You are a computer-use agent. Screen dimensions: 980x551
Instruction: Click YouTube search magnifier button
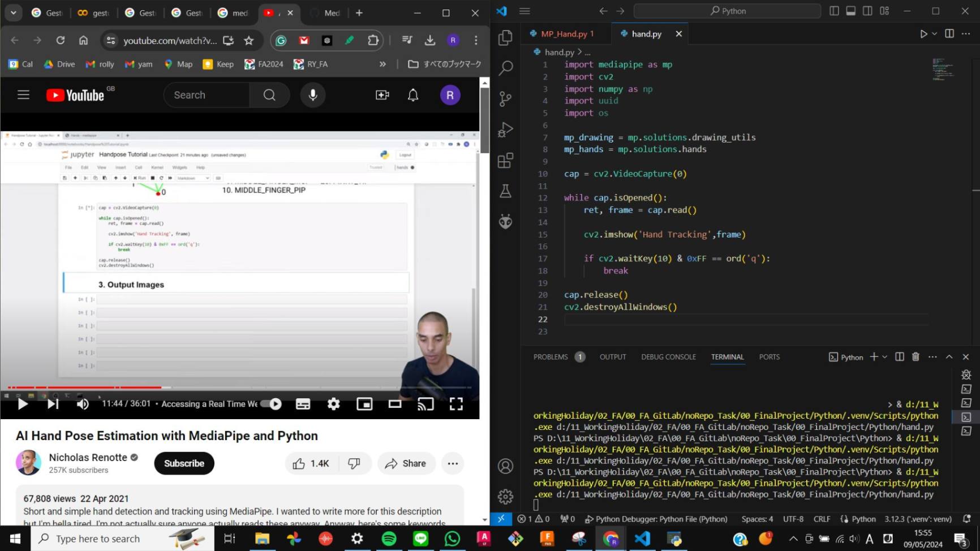click(269, 95)
